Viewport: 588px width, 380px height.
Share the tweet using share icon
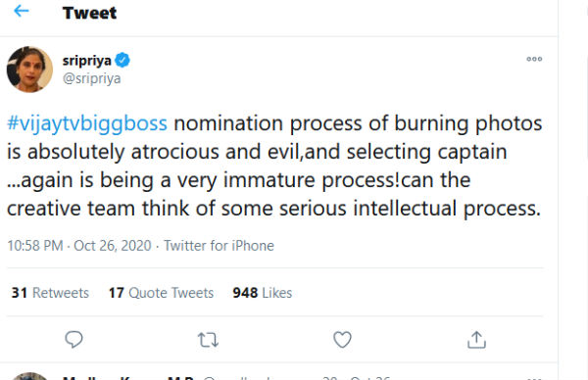click(x=476, y=340)
